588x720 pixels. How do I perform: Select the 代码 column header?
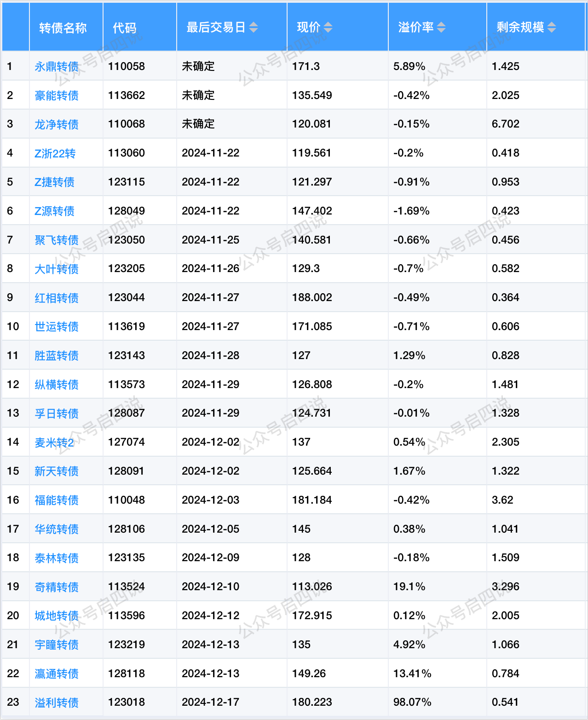click(124, 28)
